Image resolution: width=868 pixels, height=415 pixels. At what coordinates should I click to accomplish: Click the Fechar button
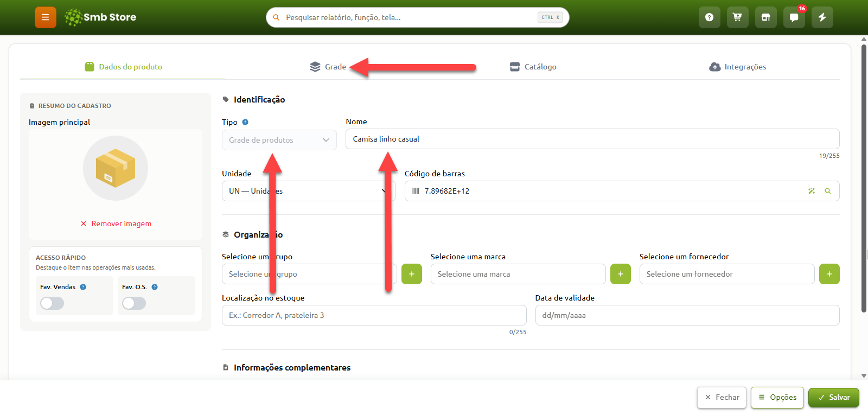722,398
